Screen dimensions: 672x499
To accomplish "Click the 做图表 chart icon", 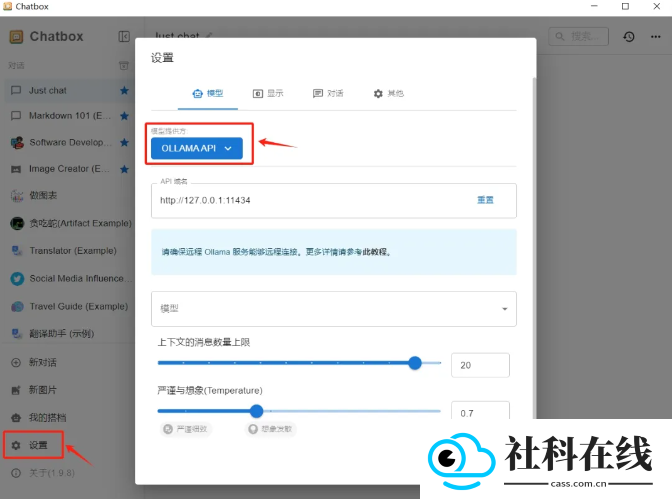I will (x=17, y=196).
